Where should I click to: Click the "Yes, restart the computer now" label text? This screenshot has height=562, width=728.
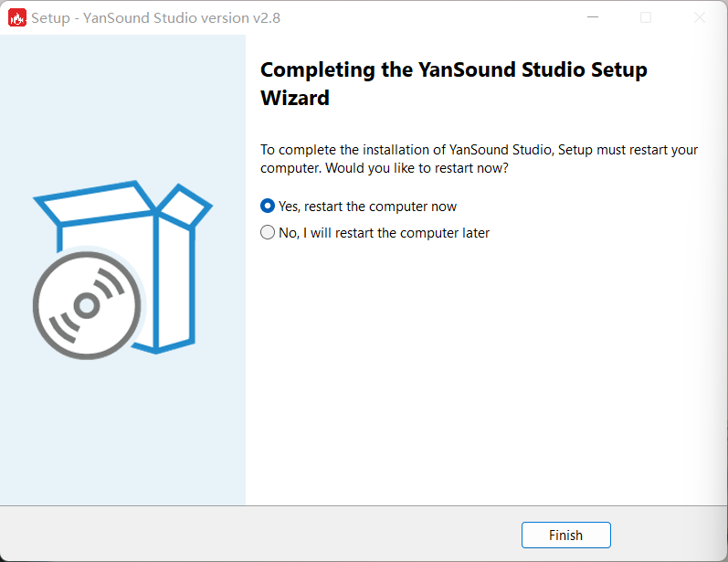coord(367,207)
